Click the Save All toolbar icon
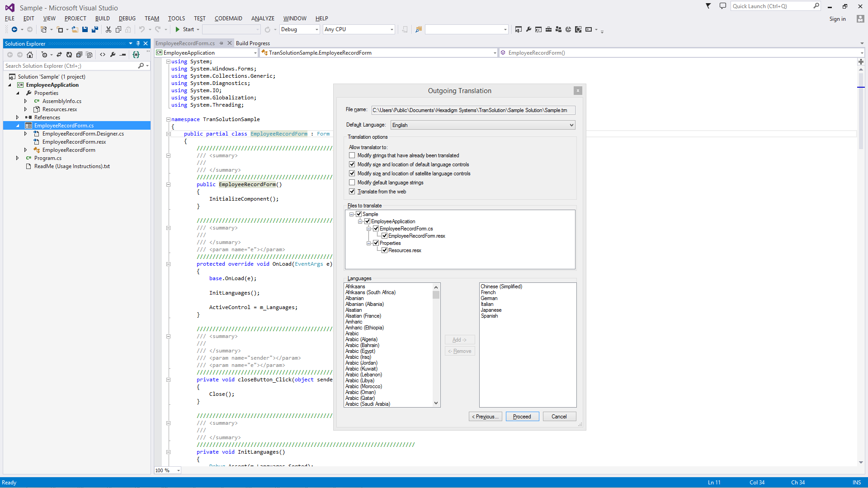Viewport: 868px width, 488px height. point(95,29)
